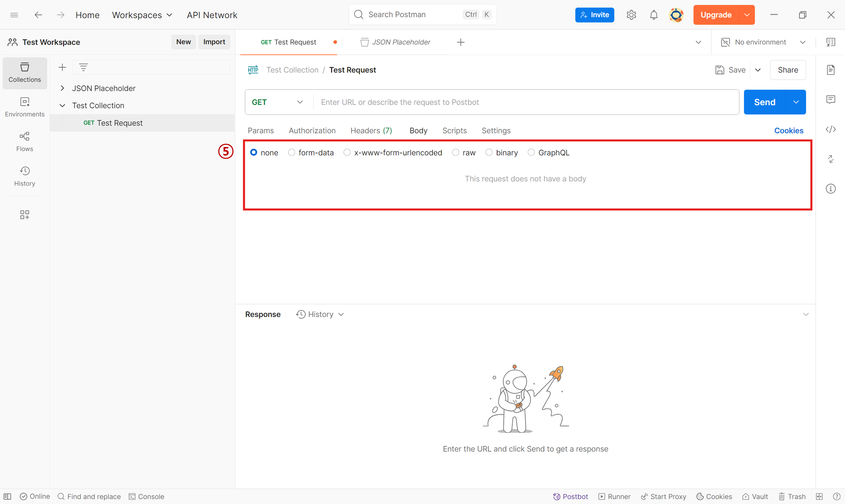Viewport: 845px width, 504px height.
Task: Open the Comments icon in right sidebar
Action: pos(830,100)
